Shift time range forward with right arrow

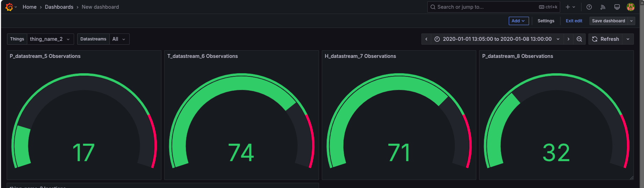[569, 39]
